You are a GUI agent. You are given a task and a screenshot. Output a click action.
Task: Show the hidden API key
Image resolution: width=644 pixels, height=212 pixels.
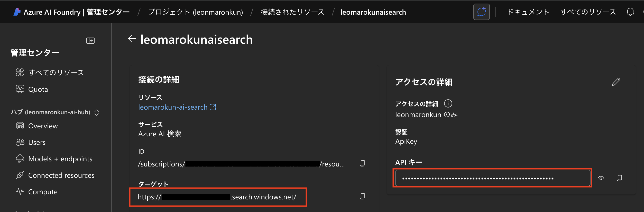point(601,178)
